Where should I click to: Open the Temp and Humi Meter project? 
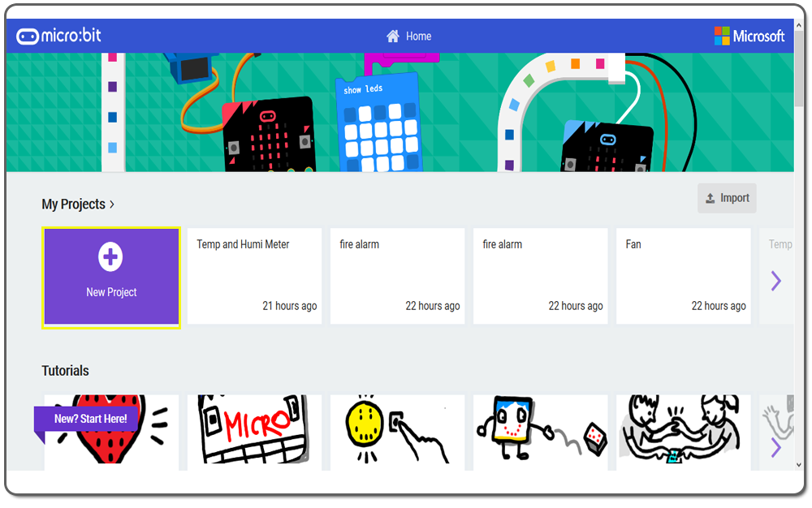pyautogui.click(x=254, y=276)
